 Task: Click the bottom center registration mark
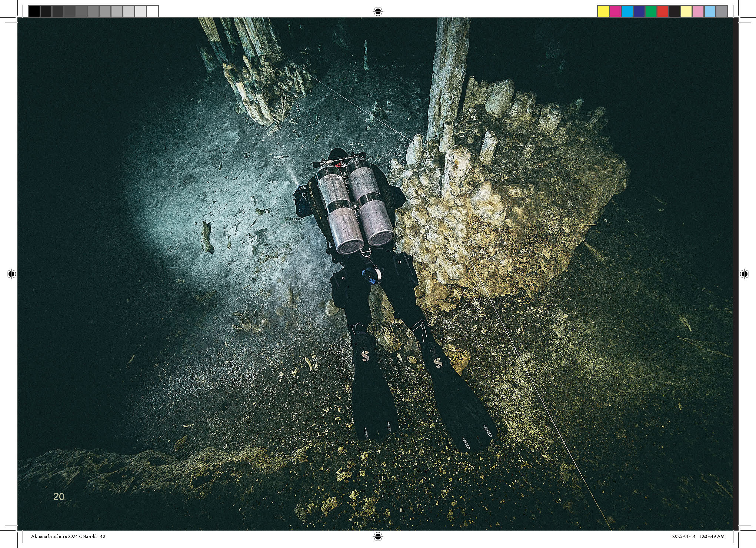pyautogui.click(x=377, y=536)
